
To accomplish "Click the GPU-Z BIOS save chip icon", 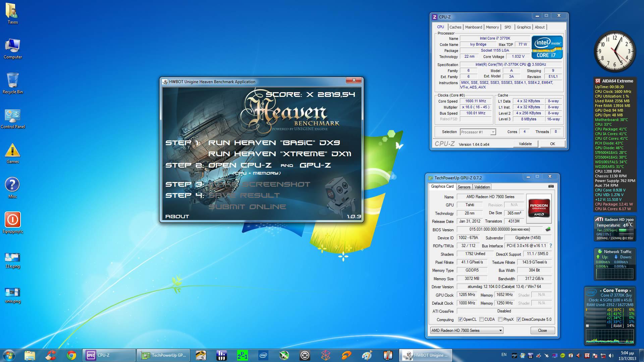I will click(x=548, y=229).
